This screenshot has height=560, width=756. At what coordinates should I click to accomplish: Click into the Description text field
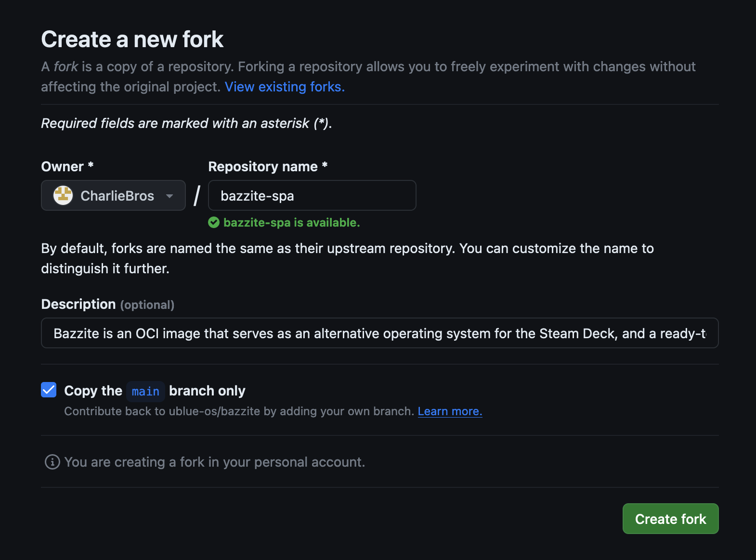tap(379, 333)
